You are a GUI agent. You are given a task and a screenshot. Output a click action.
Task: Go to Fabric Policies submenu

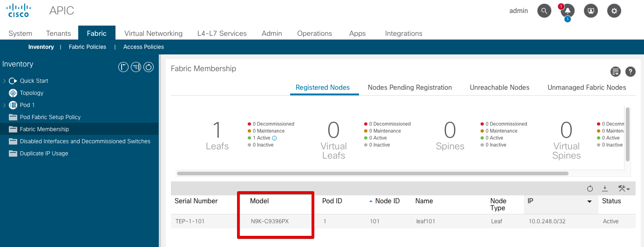[88, 47]
